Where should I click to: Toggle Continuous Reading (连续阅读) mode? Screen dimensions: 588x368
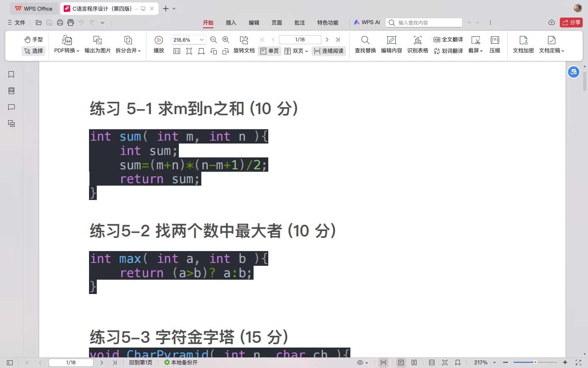(329, 51)
